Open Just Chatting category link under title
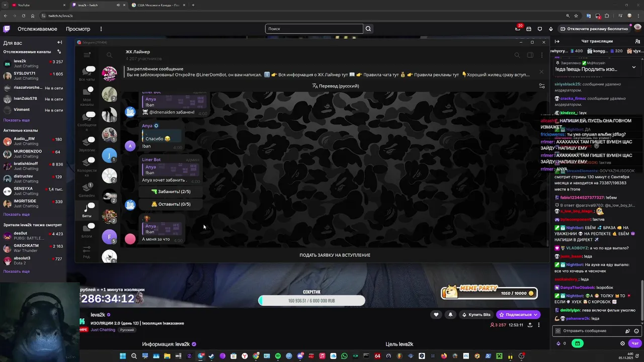 pyautogui.click(x=103, y=330)
